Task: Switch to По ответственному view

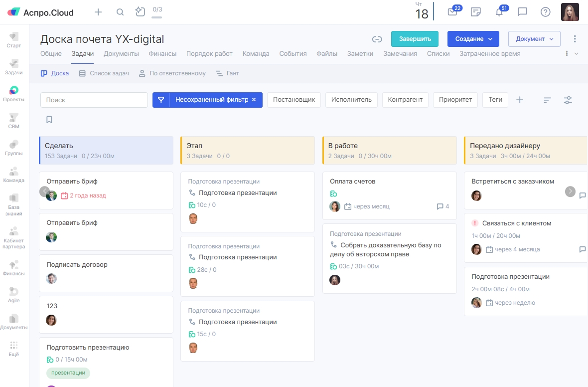Action: pos(172,73)
